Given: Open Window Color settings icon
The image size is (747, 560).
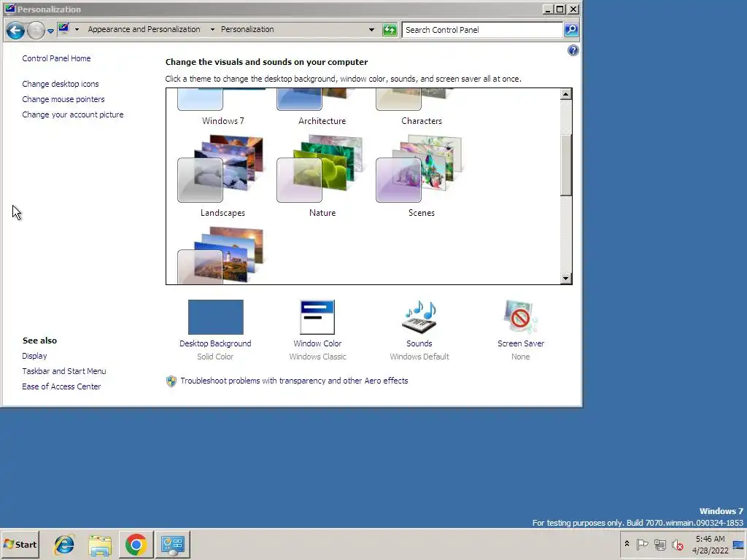Looking at the screenshot, I should (317, 317).
